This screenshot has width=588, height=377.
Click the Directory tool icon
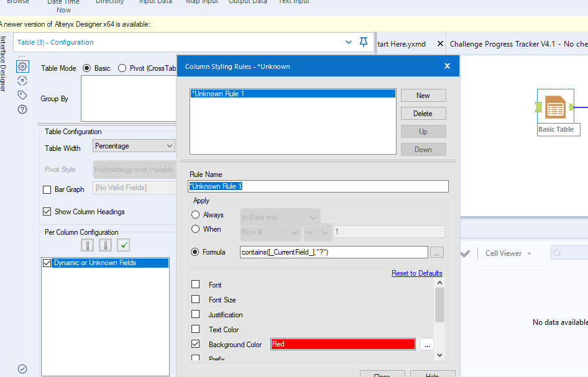[109, 2]
